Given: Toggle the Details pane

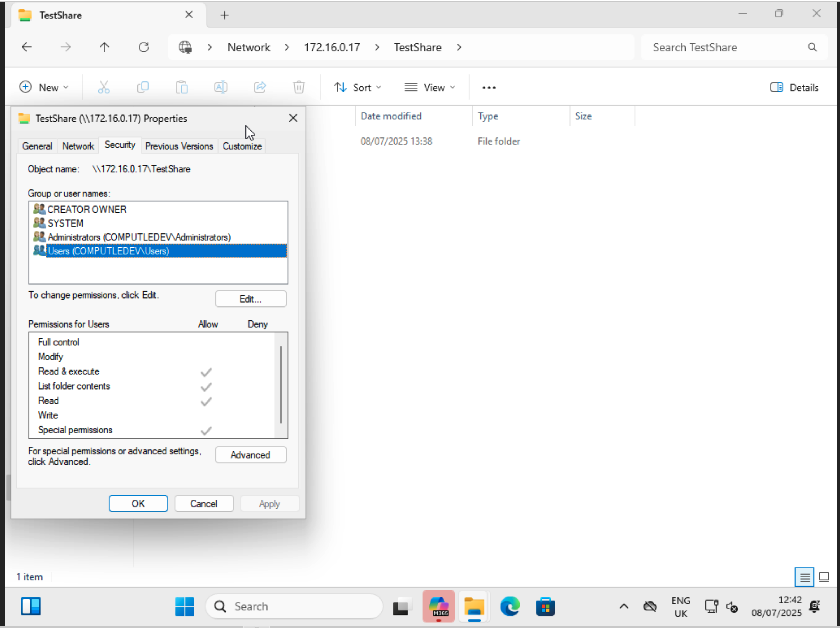Looking at the screenshot, I should point(794,87).
